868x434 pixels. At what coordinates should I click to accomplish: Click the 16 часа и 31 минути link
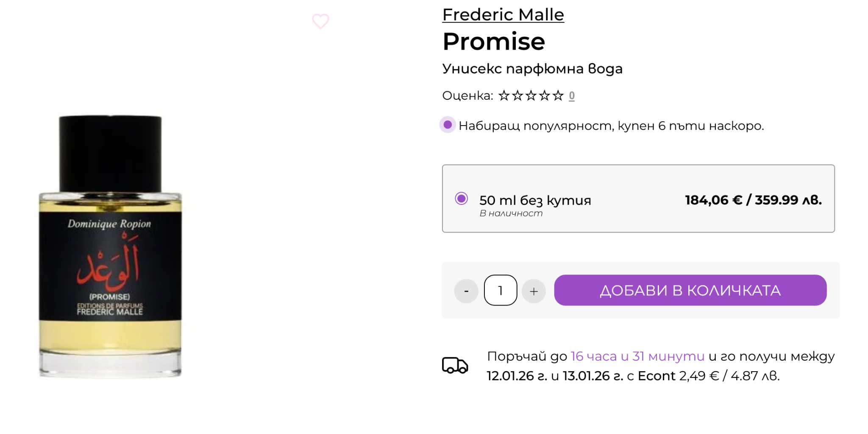click(637, 356)
